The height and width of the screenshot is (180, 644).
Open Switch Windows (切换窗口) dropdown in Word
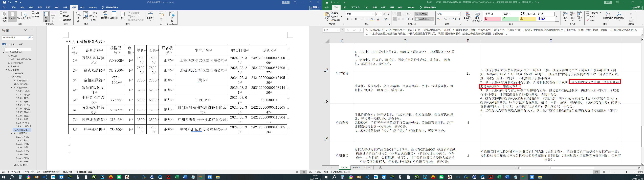(x=150, y=16)
